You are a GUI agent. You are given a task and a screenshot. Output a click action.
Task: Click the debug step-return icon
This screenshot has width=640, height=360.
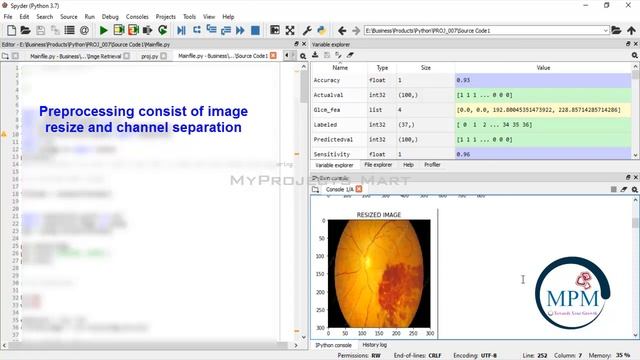(226, 30)
